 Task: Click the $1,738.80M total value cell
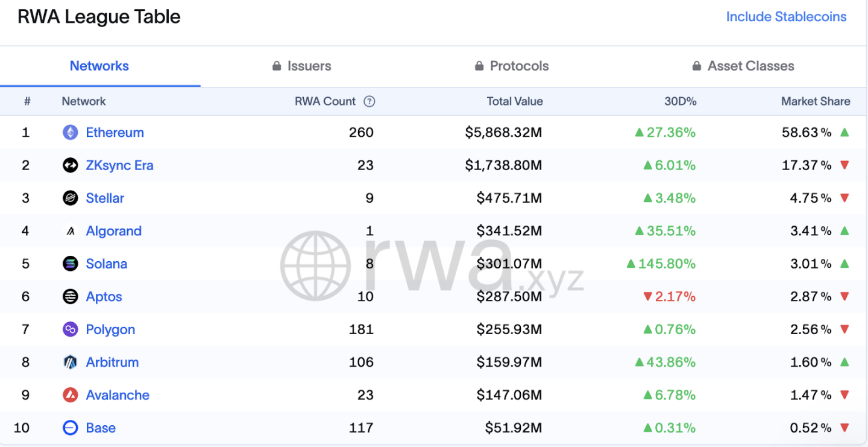tap(503, 165)
